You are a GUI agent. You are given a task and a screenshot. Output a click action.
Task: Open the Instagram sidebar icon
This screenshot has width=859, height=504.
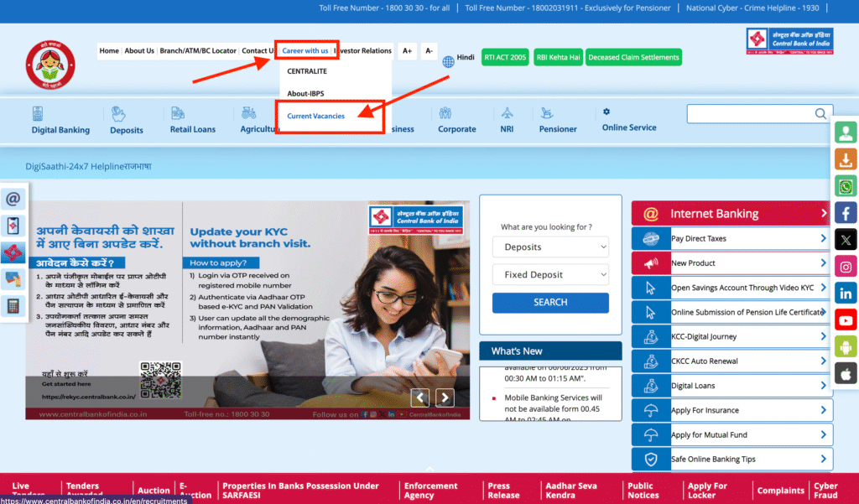[846, 267]
